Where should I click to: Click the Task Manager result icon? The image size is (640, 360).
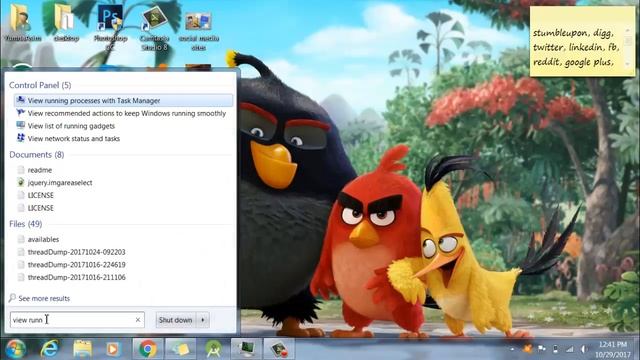20,100
